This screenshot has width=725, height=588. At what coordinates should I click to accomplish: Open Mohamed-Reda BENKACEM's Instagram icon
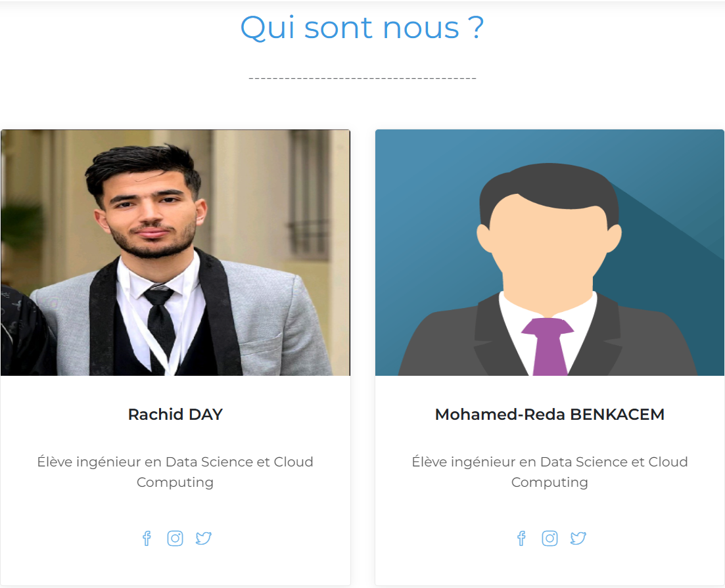(x=550, y=538)
